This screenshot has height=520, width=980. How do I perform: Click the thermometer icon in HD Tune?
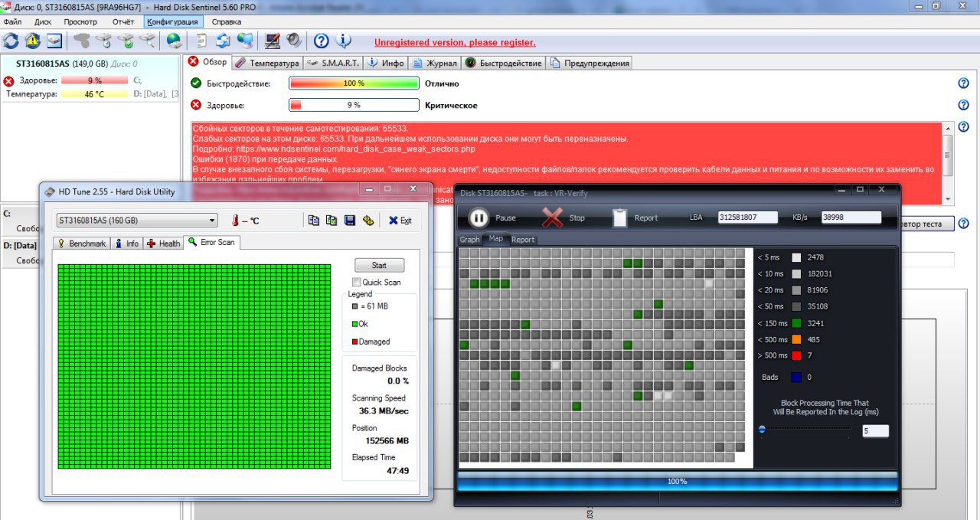click(x=236, y=221)
